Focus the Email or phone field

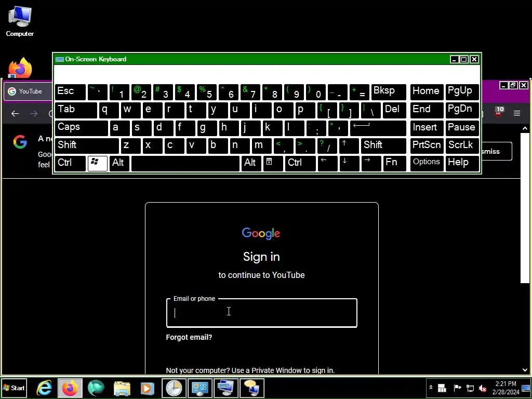pyautogui.click(x=262, y=312)
